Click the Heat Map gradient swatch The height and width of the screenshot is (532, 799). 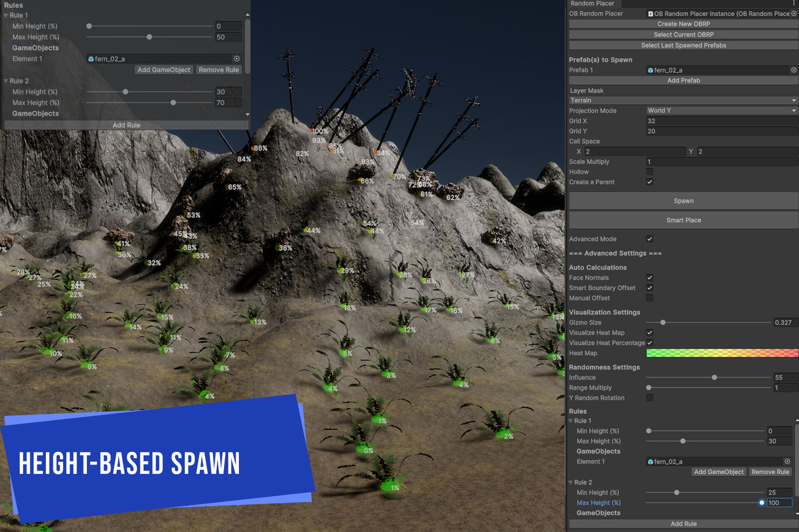pos(722,353)
